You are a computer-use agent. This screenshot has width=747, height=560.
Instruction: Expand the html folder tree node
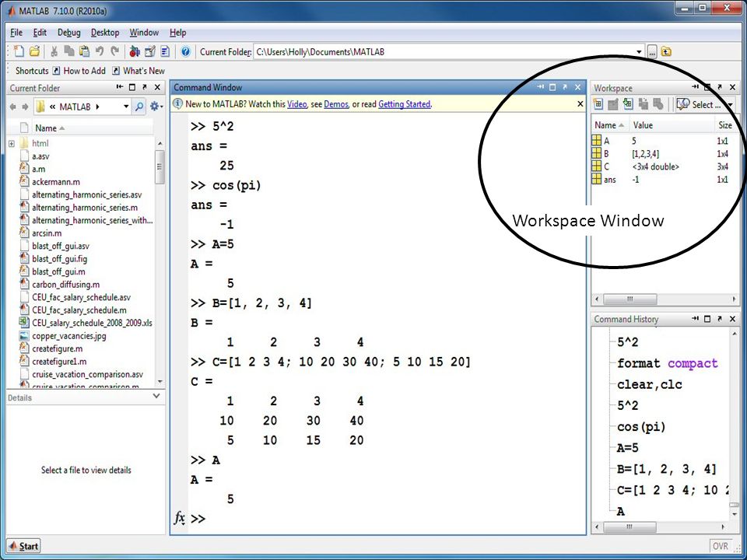coord(12,143)
